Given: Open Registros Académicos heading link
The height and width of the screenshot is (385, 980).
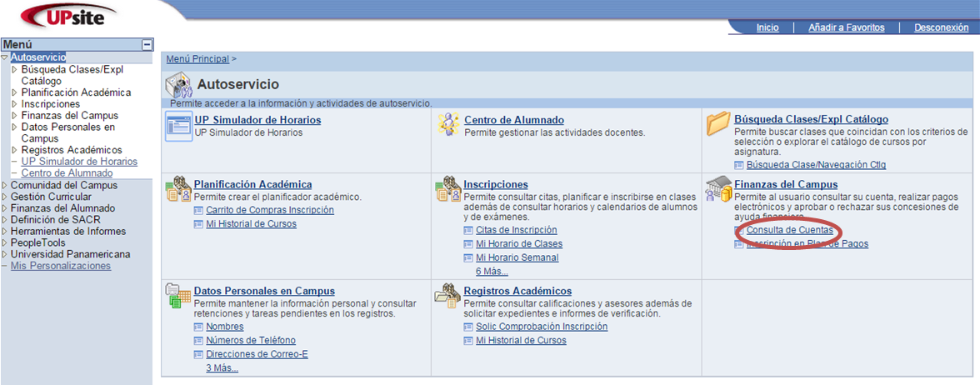Looking at the screenshot, I should coord(517,292).
